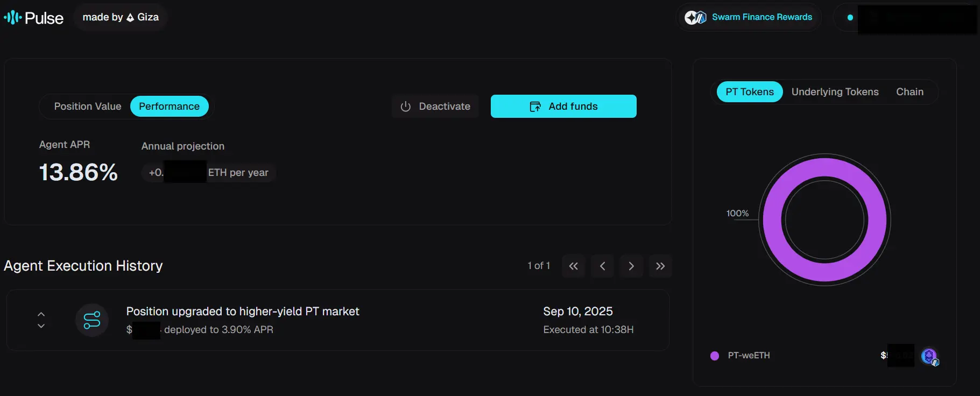Image resolution: width=980 pixels, height=396 pixels.
Task: Switch to the Underlying Tokens tab
Action: [835, 92]
